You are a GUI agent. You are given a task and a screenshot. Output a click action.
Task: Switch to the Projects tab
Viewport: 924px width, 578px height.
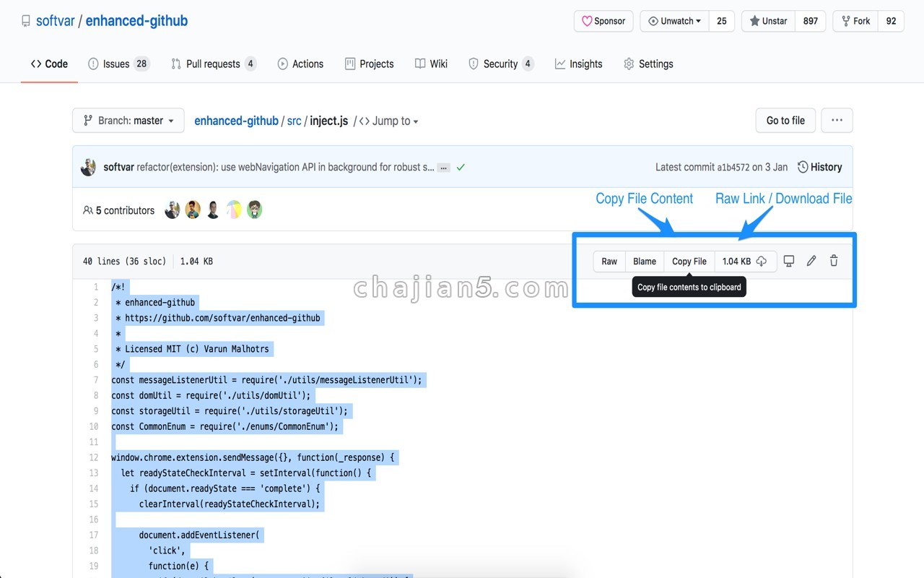click(370, 64)
